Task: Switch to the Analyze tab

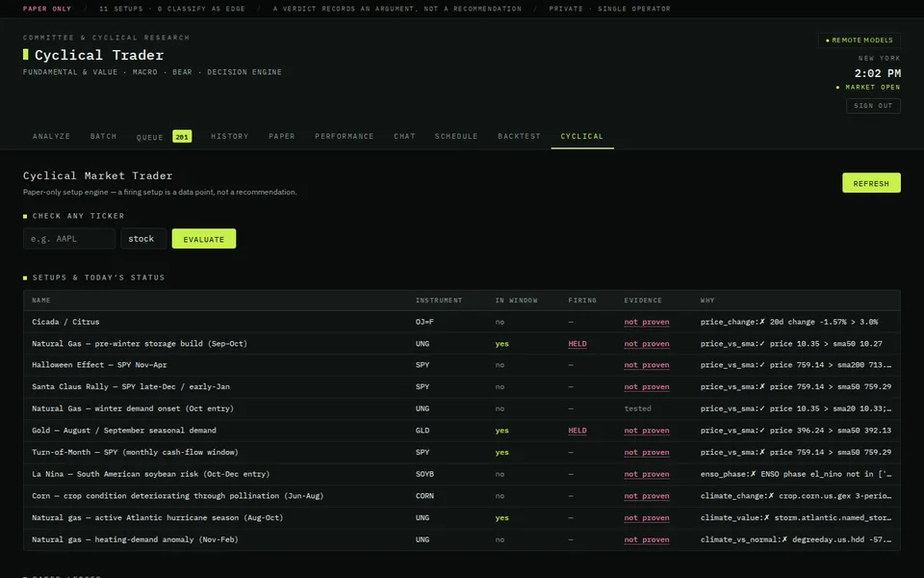Action: click(51, 136)
